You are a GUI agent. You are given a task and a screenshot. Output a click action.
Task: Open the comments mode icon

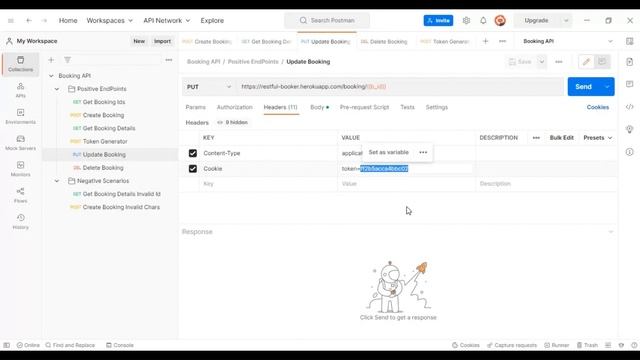point(602,62)
